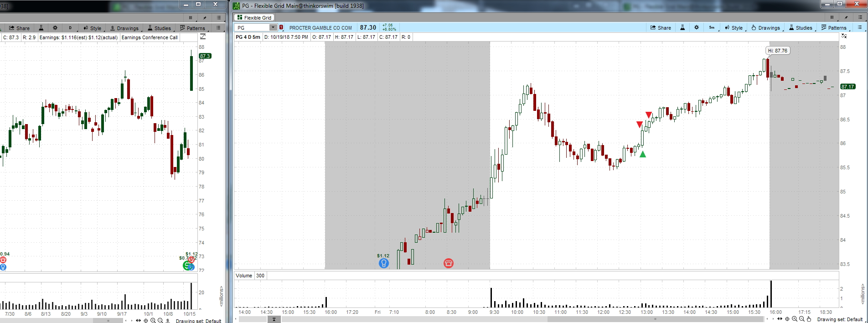Click zoom-in magnifier in left chart

pyautogui.click(x=153, y=321)
